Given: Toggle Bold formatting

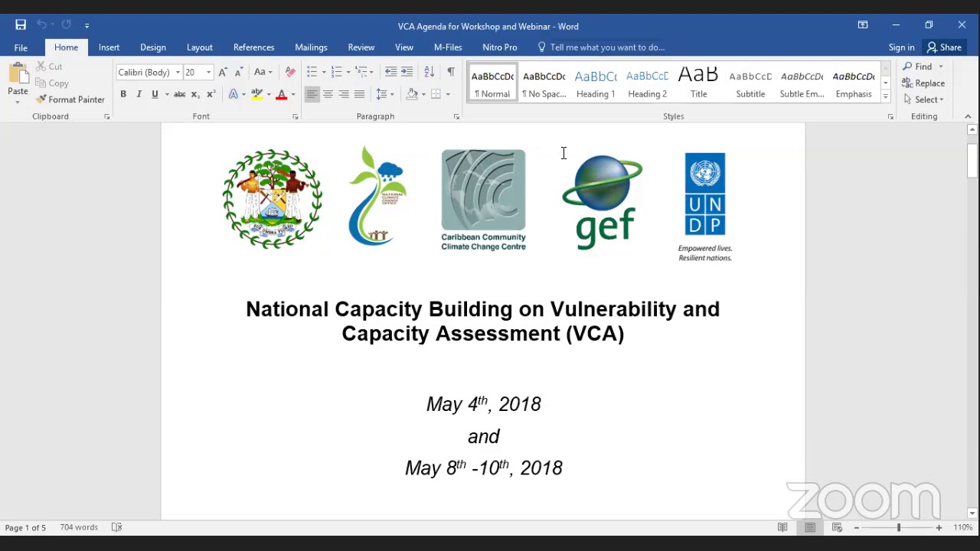Looking at the screenshot, I should 122,94.
